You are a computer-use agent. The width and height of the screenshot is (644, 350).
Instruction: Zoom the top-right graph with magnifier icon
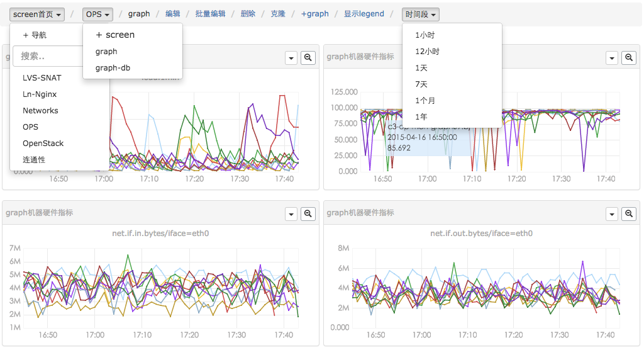pyautogui.click(x=629, y=58)
